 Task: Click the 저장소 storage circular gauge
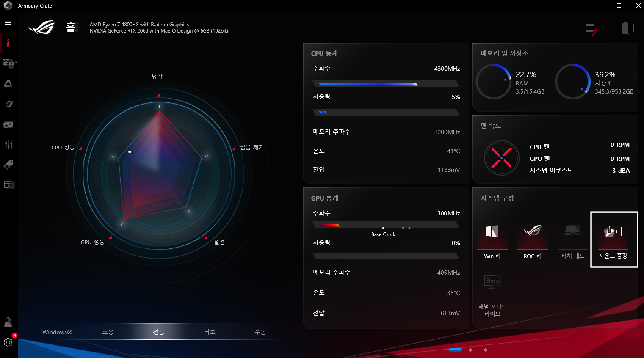[x=573, y=82]
